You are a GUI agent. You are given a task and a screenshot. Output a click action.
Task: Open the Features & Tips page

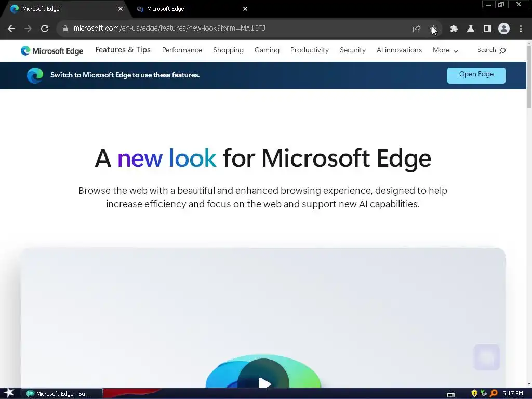[123, 50]
